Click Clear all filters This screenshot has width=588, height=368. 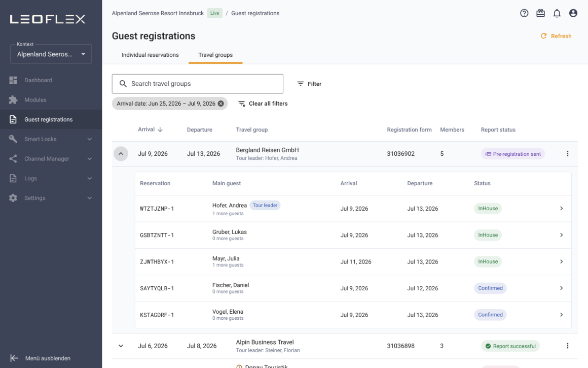point(263,104)
